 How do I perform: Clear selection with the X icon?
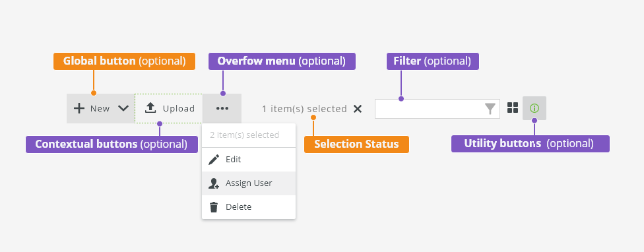click(358, 109)
